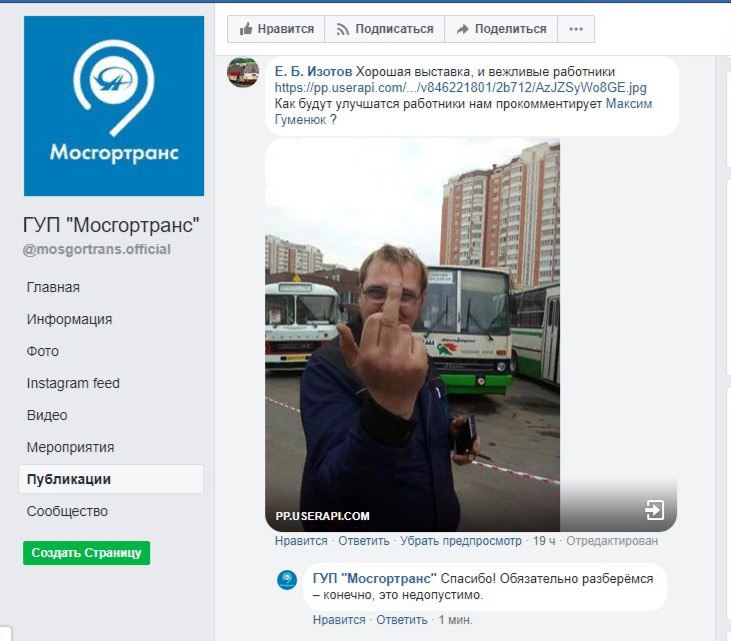Open the three-dots more options menu
Viewport: 731px width, 641px height.
[x=576, y=29]
